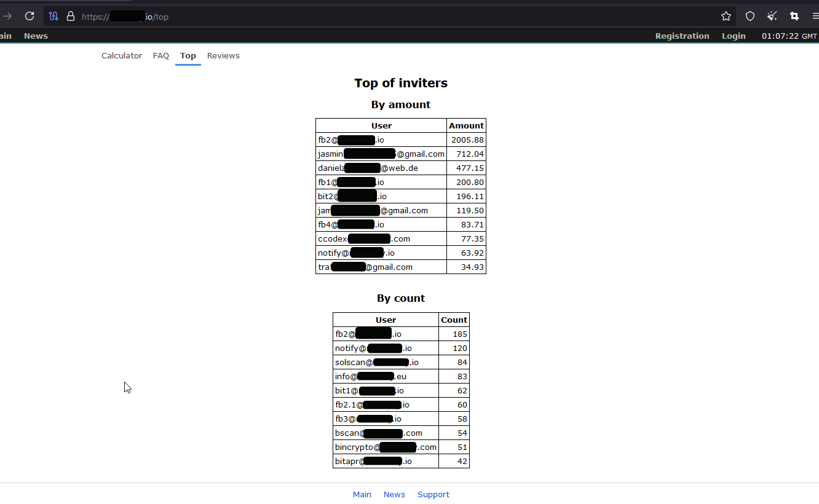819x504 pixels.
Task: Click the News footer link
Action: click(x=394, y=494)
